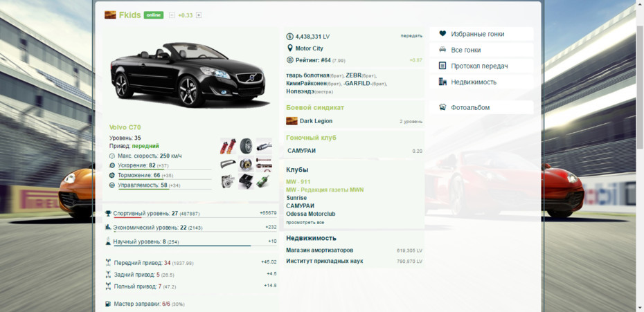
Task: Click the Fkids avatar image beside username
Action: [x=110, y=15]
